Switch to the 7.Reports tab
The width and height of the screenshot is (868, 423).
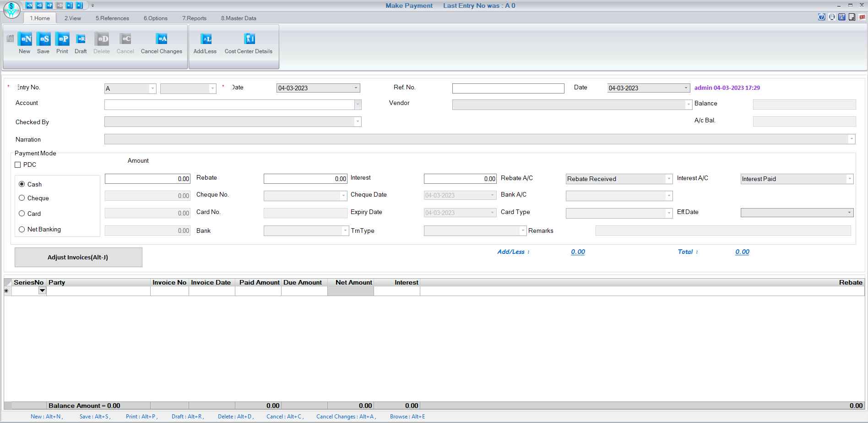pyautogui.click(x=194, y=18)
